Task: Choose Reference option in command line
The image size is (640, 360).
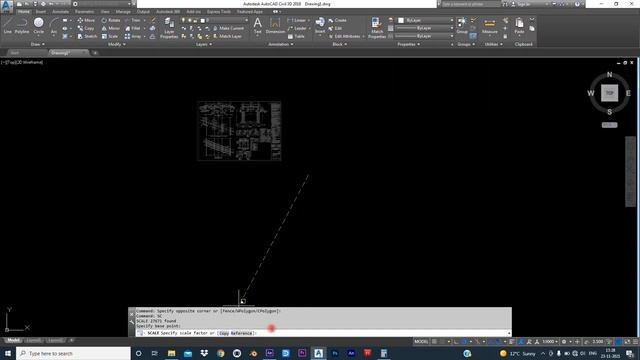Action: click(242, 333)
